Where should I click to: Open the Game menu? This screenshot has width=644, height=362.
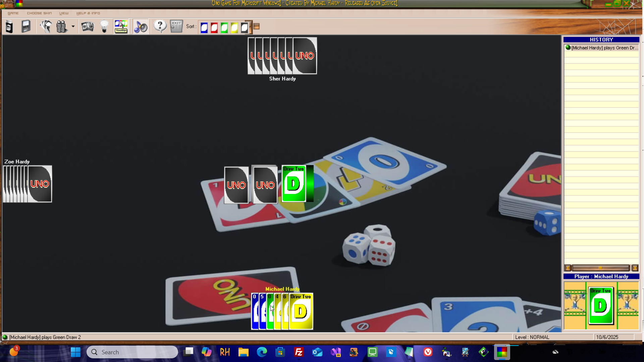click(x=13, y=13)
